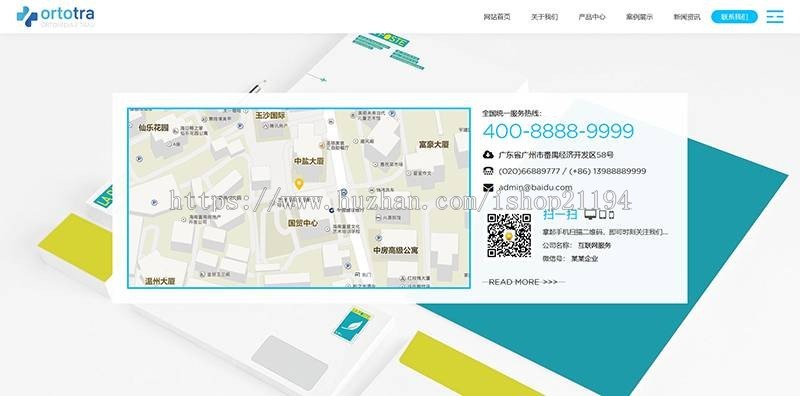The height and width of the screenshot is (396, 800).
Task: Click the blue 联系我们 button
Action: click(x=735, y=17)
